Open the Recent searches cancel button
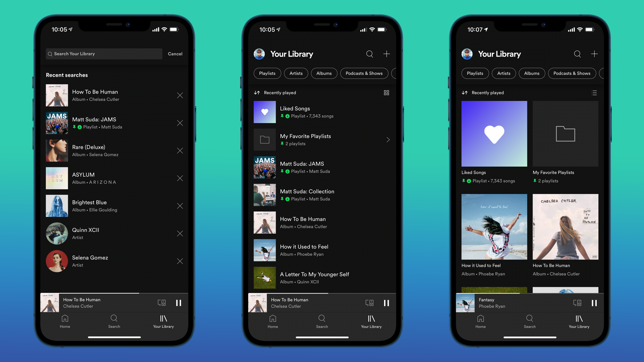 click(x=175, y=54)
